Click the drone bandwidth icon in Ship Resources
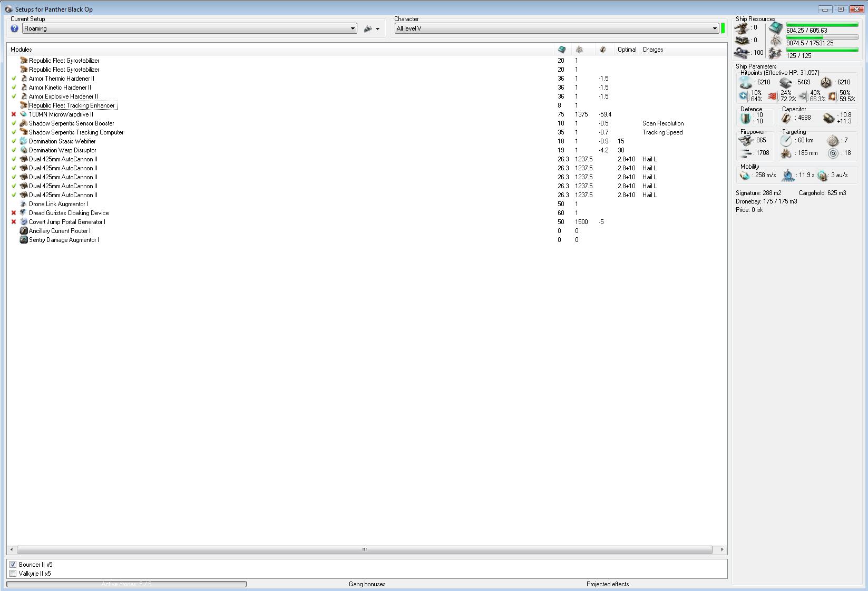The height and width of the screenshot is (591, 868). click(776, 53)
